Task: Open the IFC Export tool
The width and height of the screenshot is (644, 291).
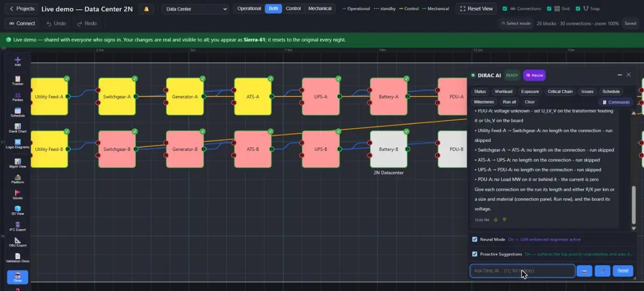Action: pos(18,226)
